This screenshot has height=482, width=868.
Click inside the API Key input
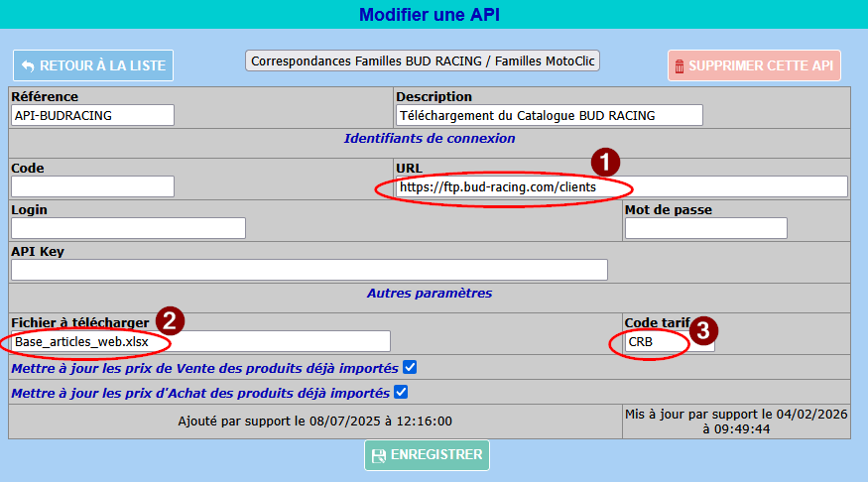(x=309, y=270)
